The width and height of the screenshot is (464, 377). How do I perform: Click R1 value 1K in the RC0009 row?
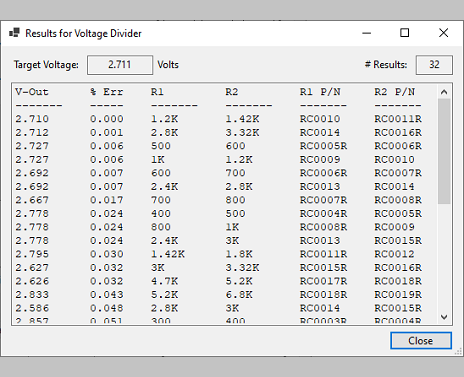158,159
